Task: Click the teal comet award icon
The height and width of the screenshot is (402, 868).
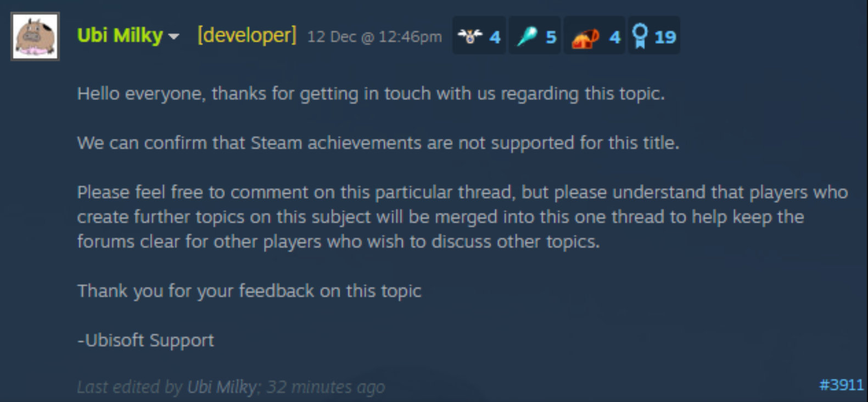Action: [x=527, y=36]
